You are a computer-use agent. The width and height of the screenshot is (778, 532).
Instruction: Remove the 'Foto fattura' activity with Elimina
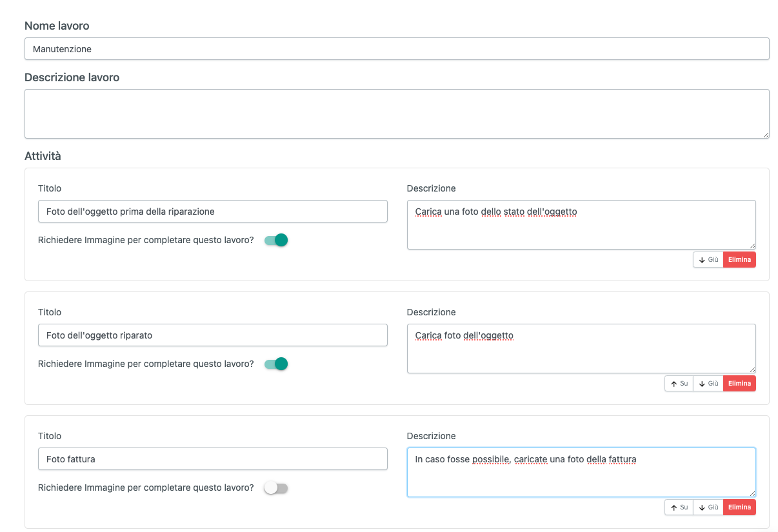tap(739, 507)
